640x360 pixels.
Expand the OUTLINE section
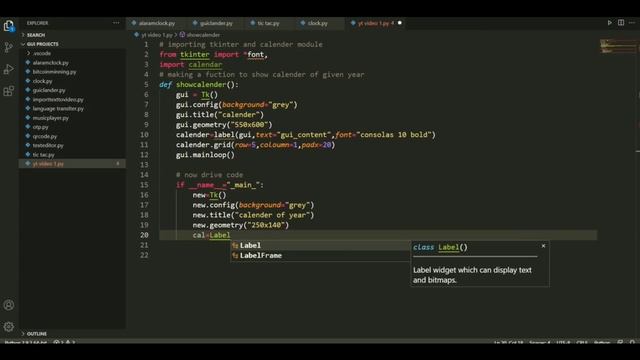37,333
